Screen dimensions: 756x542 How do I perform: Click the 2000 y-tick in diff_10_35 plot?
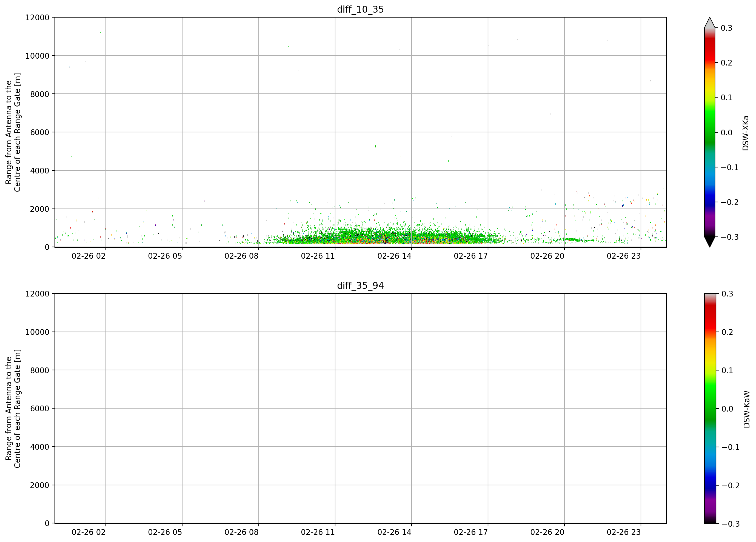[40, 209]
